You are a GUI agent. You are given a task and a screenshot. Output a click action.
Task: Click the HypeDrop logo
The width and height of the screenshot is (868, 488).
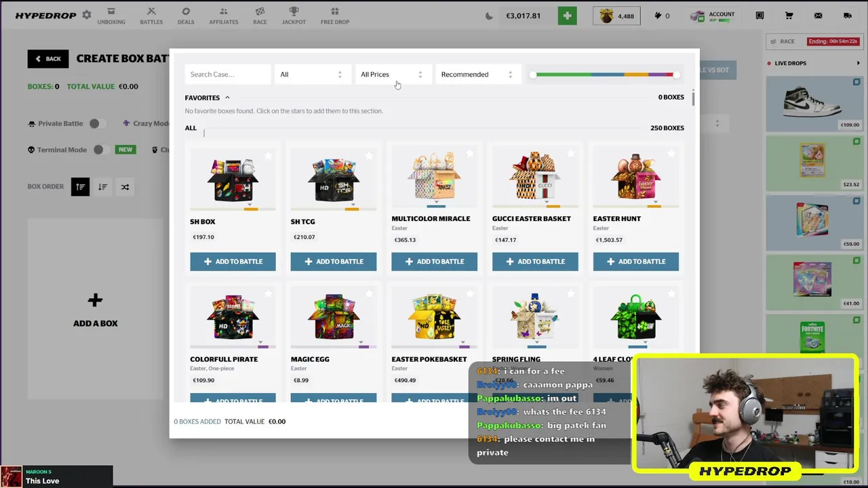pos(45,16)
